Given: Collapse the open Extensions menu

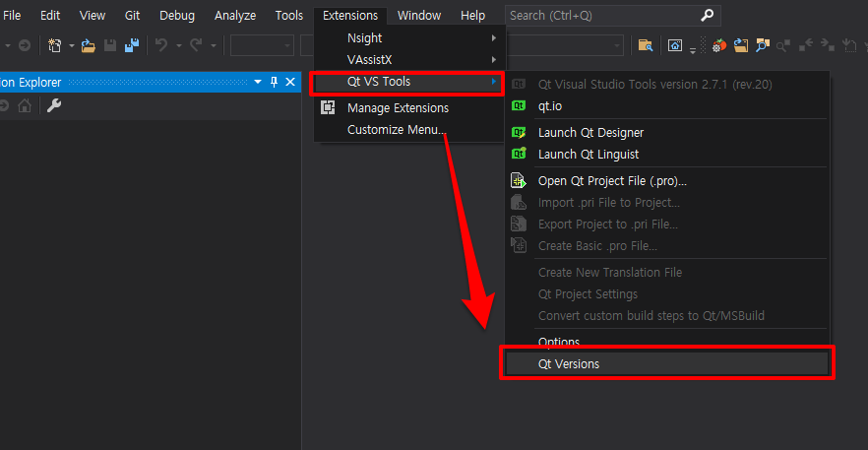Looking at the screenshot, I should tap(350, 16).
